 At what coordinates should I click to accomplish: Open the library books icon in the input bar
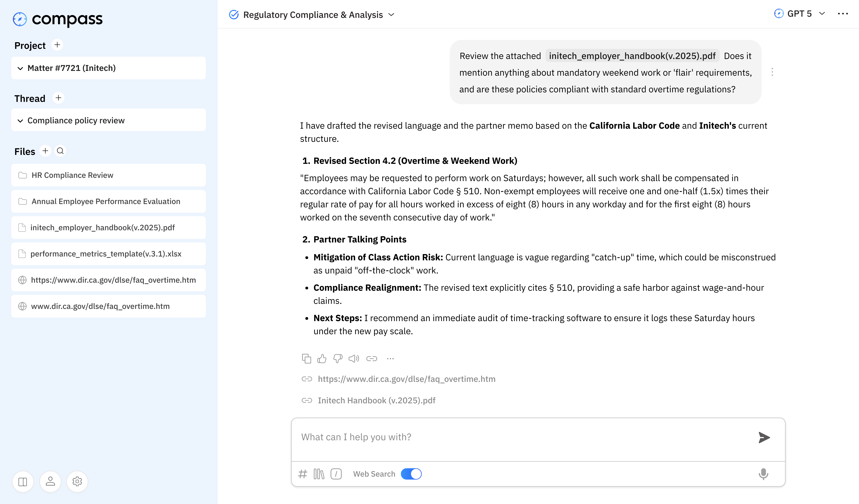pyautogui.click(x=319, y=474)
